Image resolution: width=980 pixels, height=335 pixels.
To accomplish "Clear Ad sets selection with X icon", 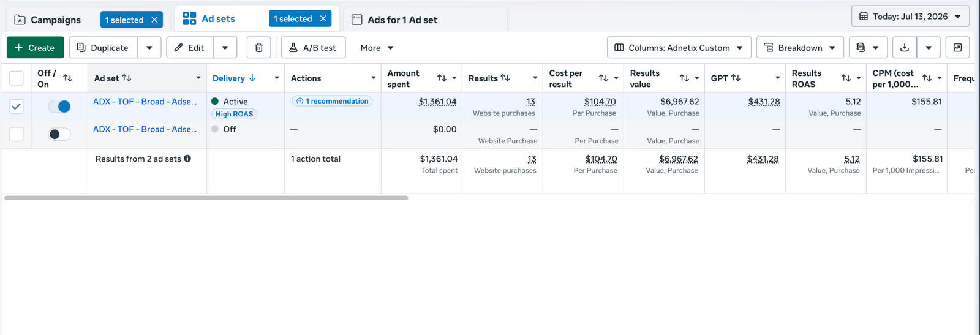I will pos(323,19).
